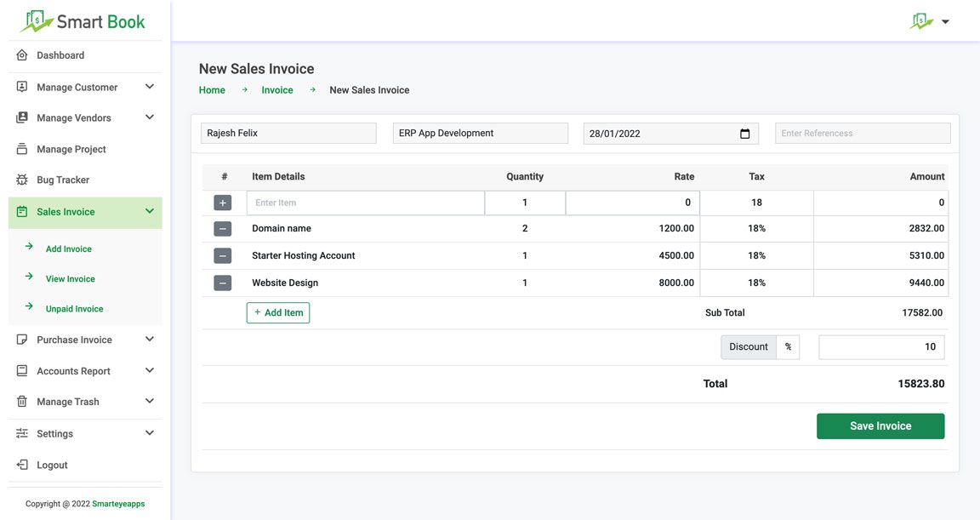Click the Dashboard home icon in sidebar
The image size is (980, 520).
[x=22, y=55]
